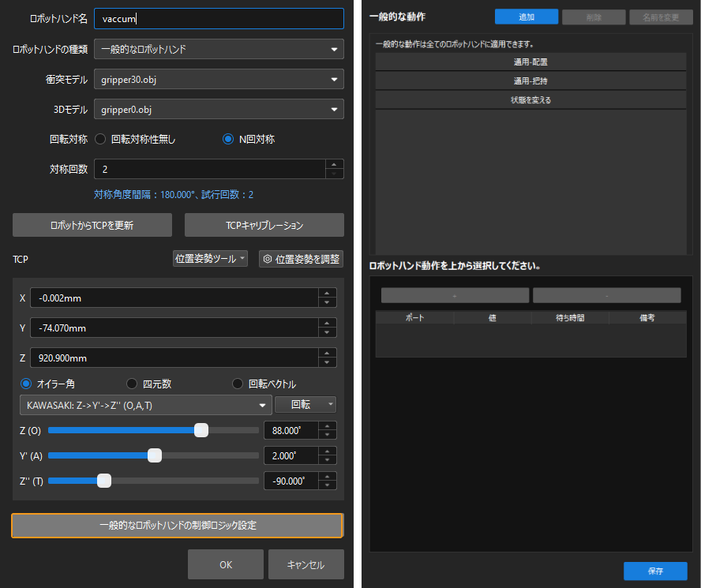Screen dimensions: 701x588
Task: Decrease Z (O) angle with down arrow
Action: [327, 435]
